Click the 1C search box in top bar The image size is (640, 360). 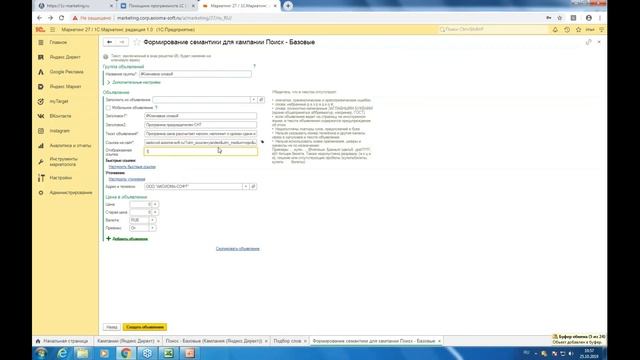[492, 30]
